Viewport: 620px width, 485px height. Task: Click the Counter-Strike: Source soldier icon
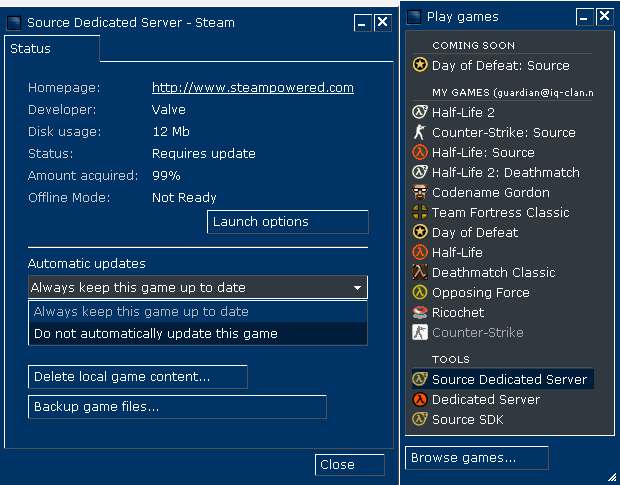pos(420,132)
